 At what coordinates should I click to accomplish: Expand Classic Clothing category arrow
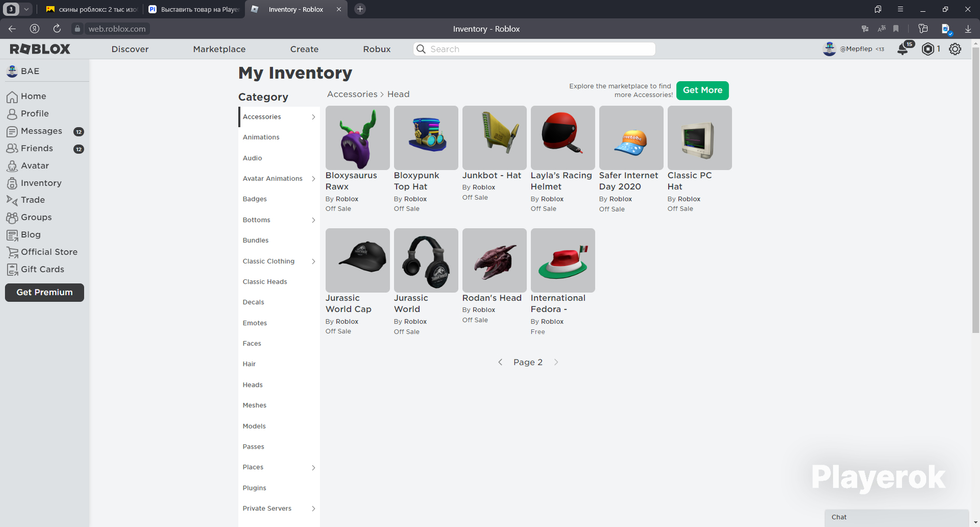313,261
